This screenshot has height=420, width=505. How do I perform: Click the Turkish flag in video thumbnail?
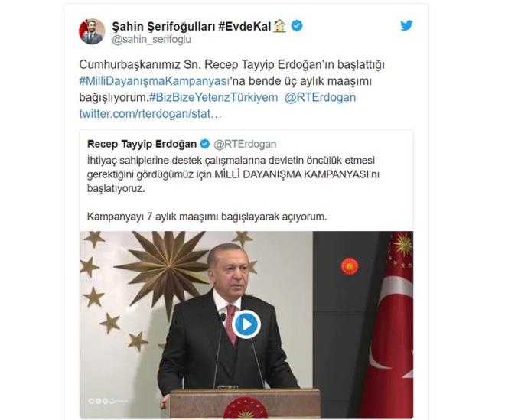pyautogui.click(x=392, y=324)
